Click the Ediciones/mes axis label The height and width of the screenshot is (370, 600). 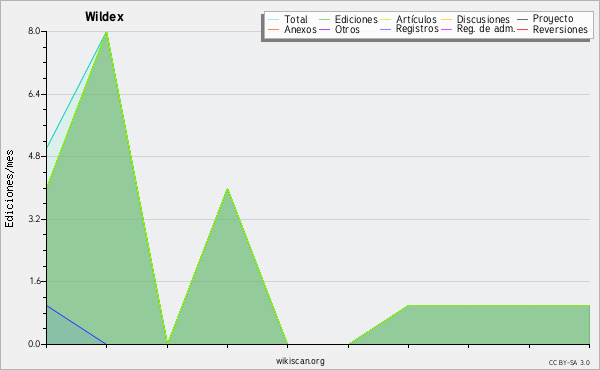tap(9, 189)
